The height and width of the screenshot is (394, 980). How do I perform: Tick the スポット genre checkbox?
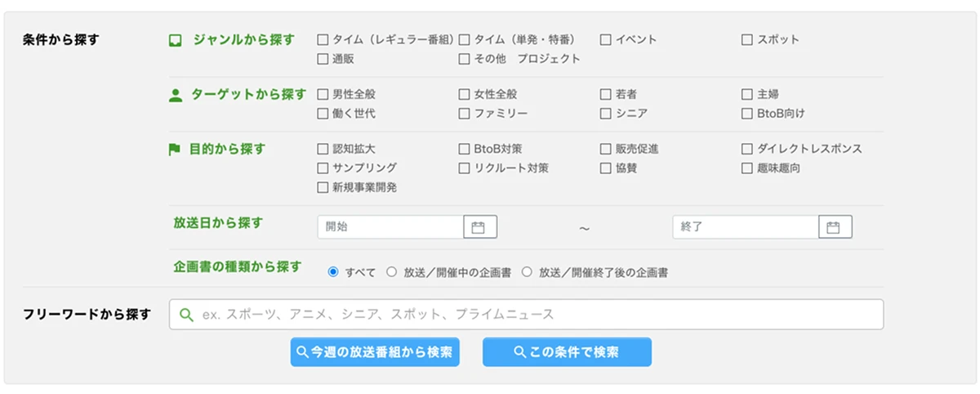coord(747,39)
